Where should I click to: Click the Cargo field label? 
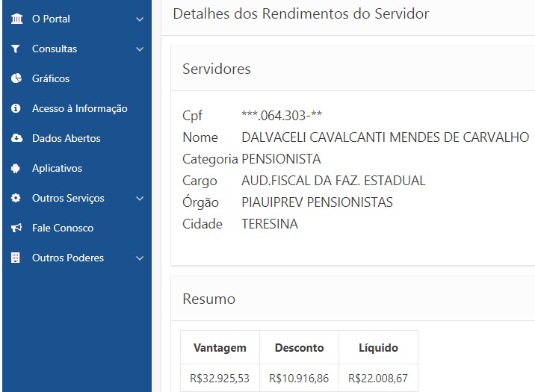200,181
